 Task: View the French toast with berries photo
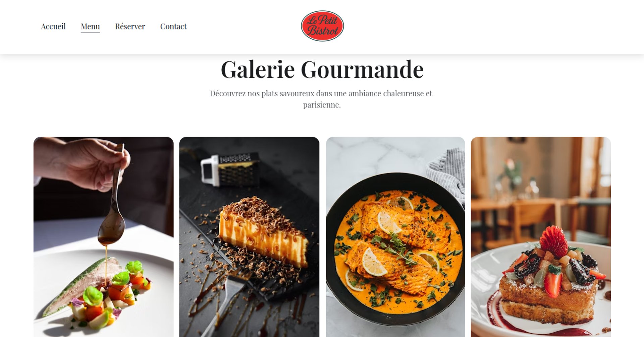point(541,237)
